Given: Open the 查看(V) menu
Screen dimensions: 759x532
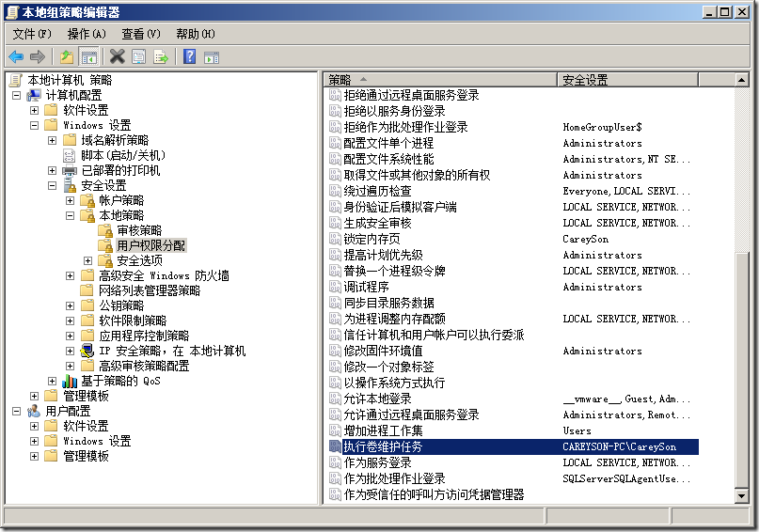Looking at the screenshot, I should (141, 34).
